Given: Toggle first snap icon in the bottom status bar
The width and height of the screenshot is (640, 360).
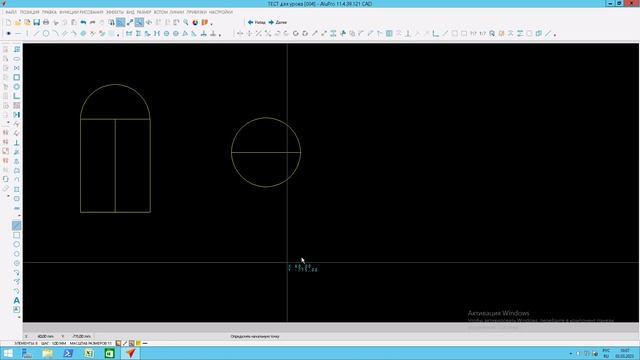Looking at the screenshot, I should [118, 343].
